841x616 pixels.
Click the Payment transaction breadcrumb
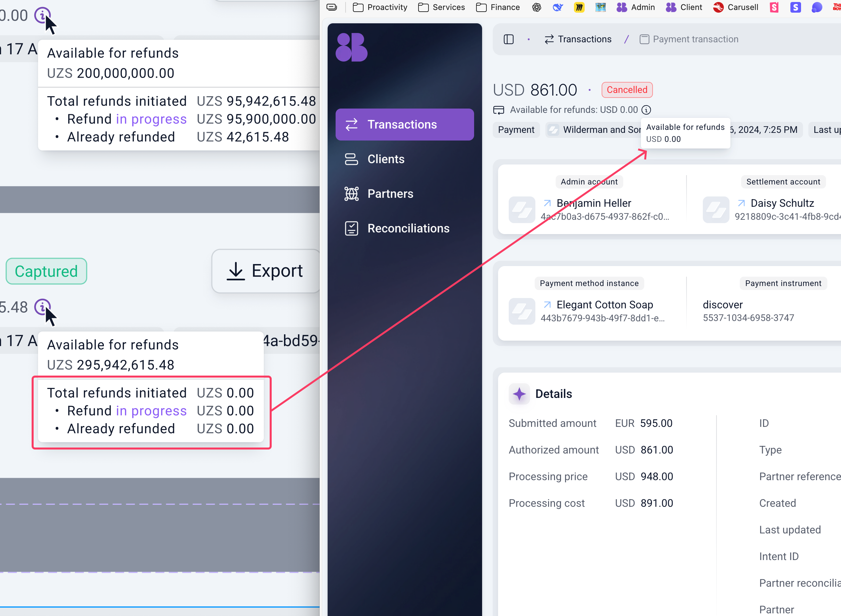tap(689, 39)
